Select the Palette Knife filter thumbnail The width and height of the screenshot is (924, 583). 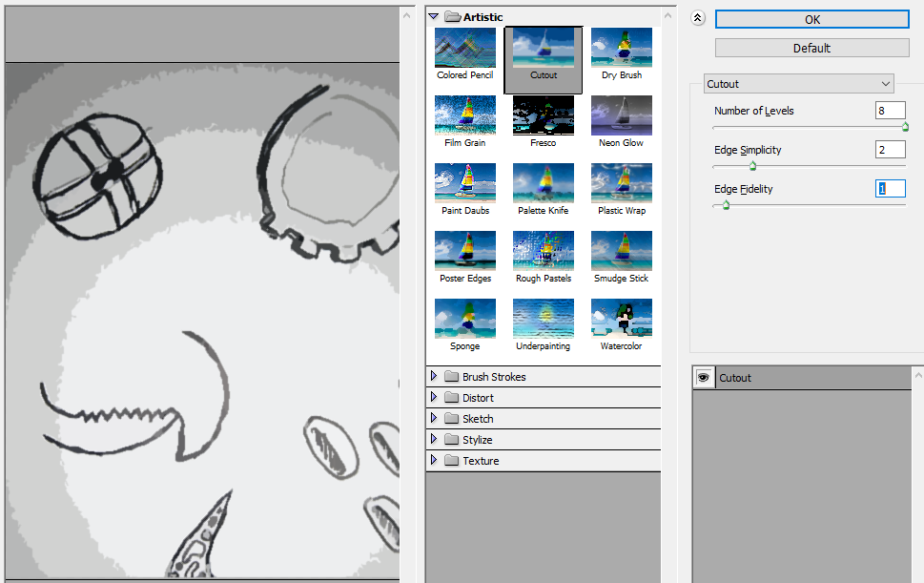[544, 183]
